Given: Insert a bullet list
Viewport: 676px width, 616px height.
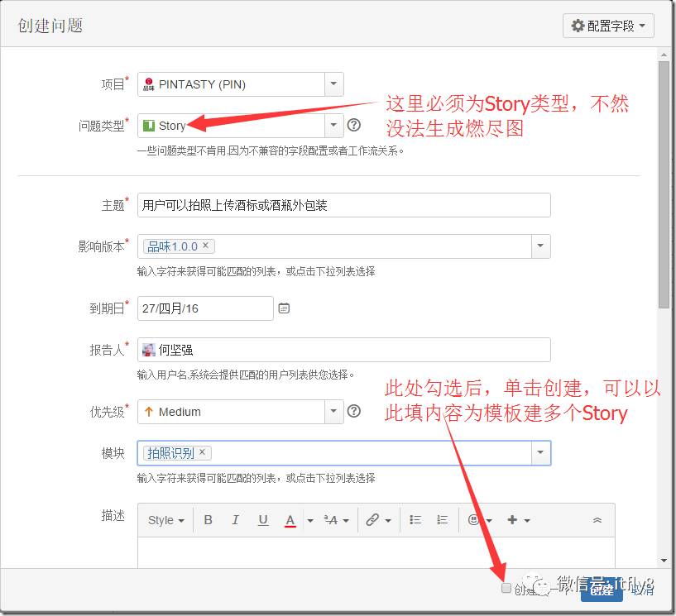Looking at the screenshot, I should pos(415,520).
